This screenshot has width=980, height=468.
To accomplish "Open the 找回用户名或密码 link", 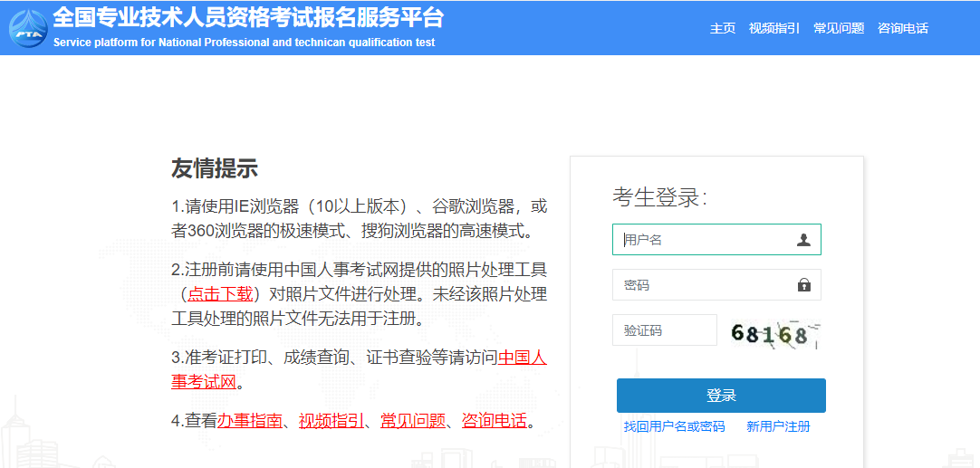I will (x=674, y=426).
